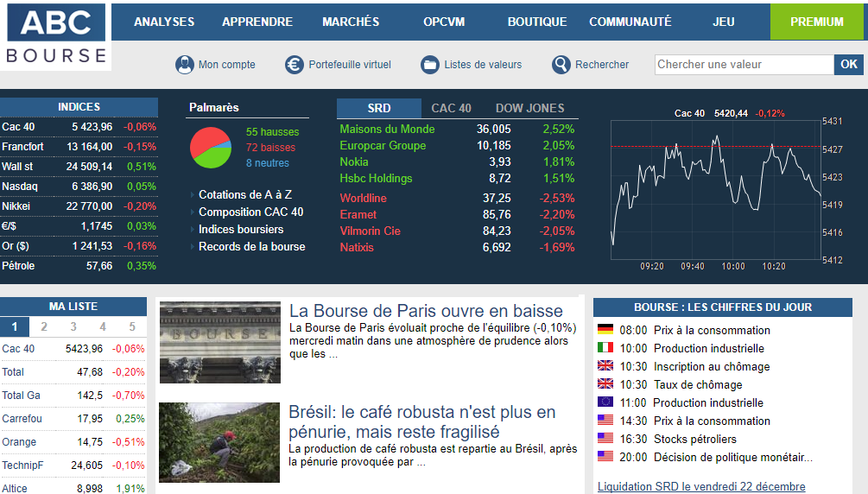Click the Cac 40 intraday chart
The width and height of the screenshot is (868, 494).
click(x=716, y=190)
